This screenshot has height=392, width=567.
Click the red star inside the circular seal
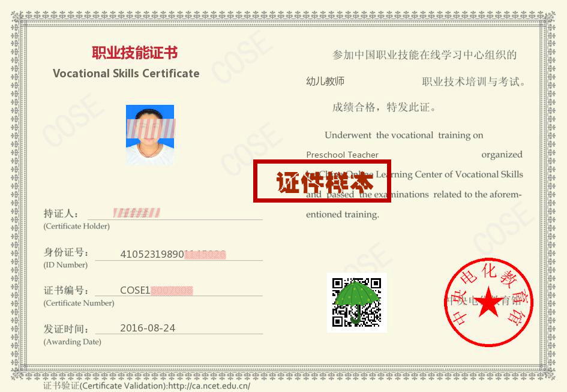click(x=488, y=303)
